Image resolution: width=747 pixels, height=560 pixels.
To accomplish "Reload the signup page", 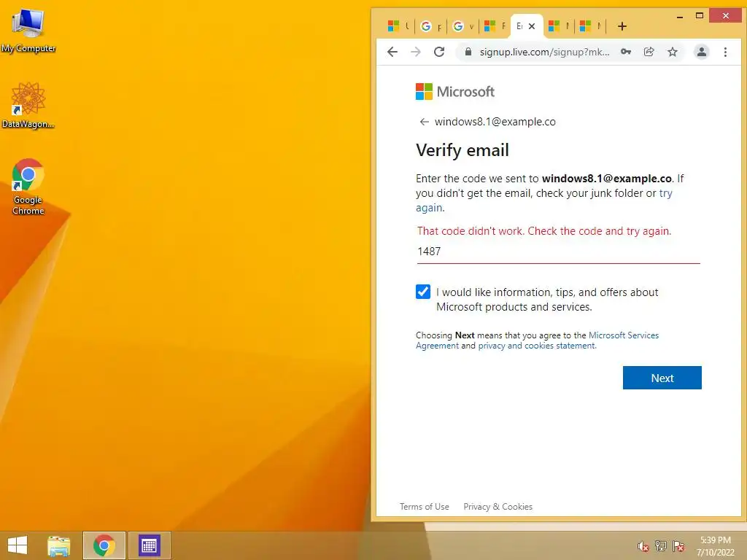I will point(439,52).
